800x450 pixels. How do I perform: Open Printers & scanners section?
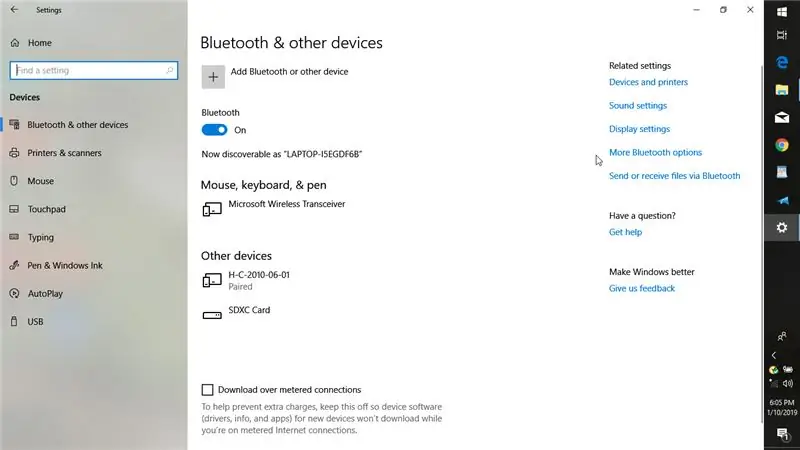(64, 153)
